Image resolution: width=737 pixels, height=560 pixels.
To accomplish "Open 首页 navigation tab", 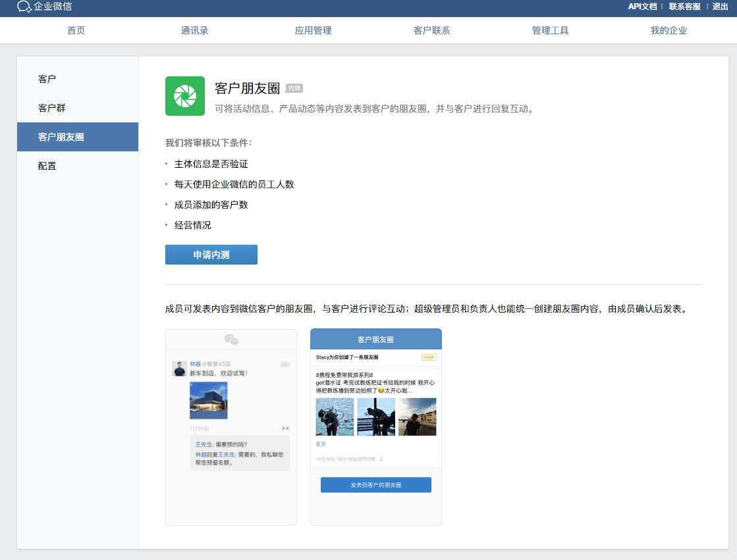I will click(76, 30).
